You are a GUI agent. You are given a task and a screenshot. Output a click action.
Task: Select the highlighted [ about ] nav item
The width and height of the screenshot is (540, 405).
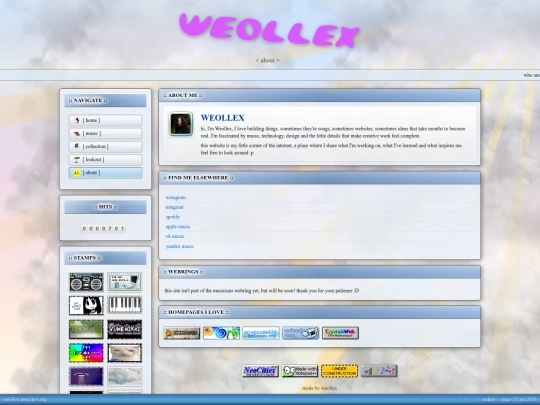(x=105, y=173)
